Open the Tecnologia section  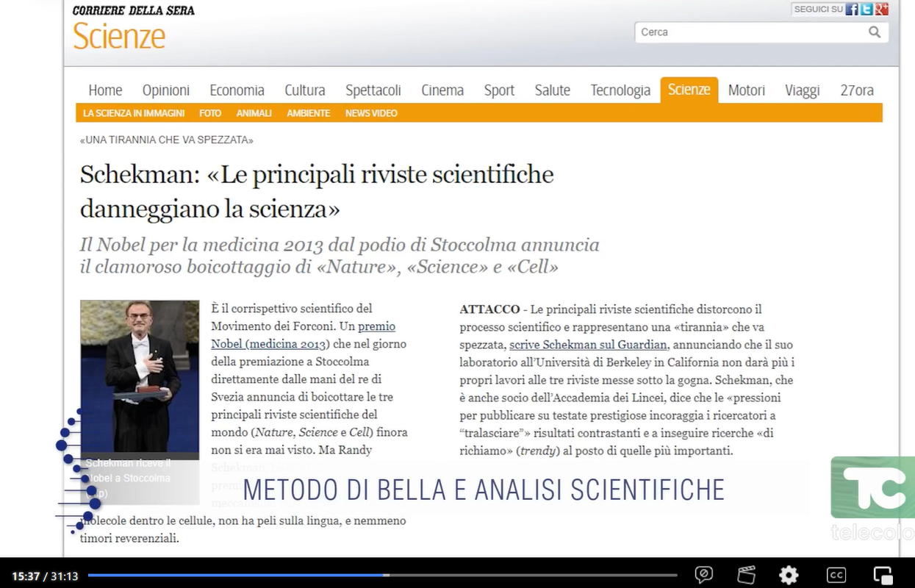point(620,90)
